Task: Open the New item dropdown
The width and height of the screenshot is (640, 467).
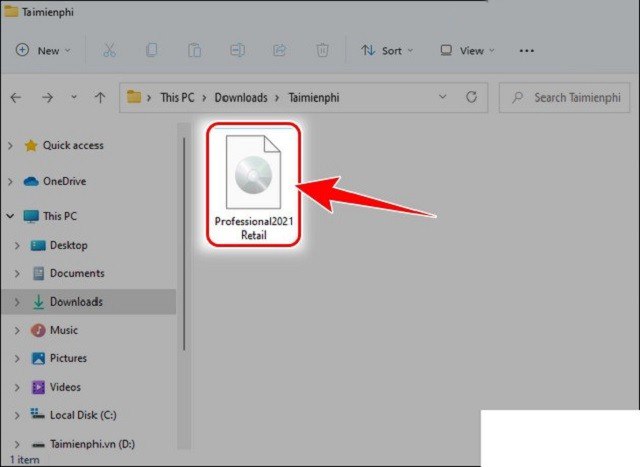Action: [x=43, y=50]
